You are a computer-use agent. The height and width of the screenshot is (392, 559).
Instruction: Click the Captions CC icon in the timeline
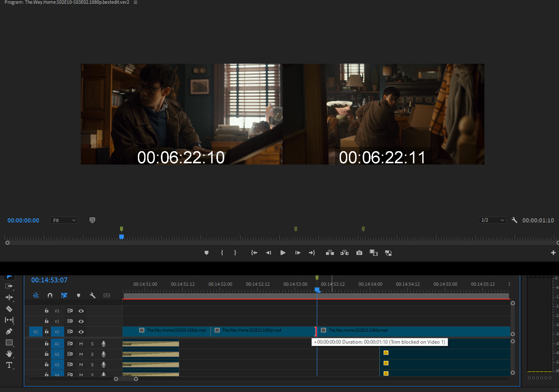(x=107, y=295)
